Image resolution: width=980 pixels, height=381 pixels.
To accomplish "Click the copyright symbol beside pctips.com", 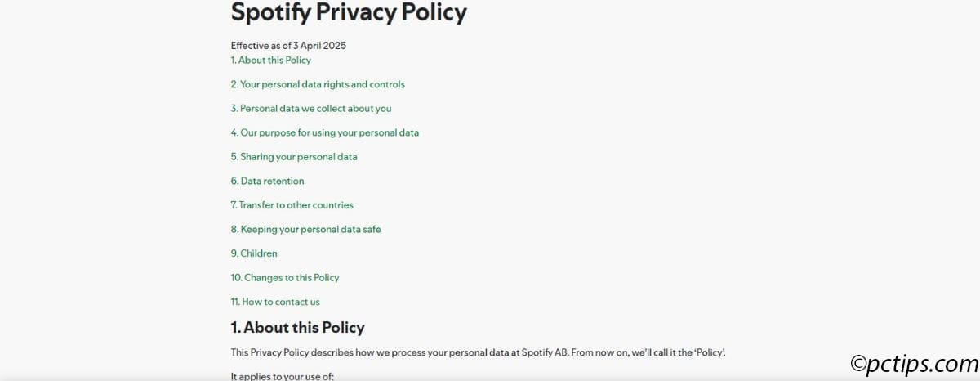I will [x=859, y=362].
